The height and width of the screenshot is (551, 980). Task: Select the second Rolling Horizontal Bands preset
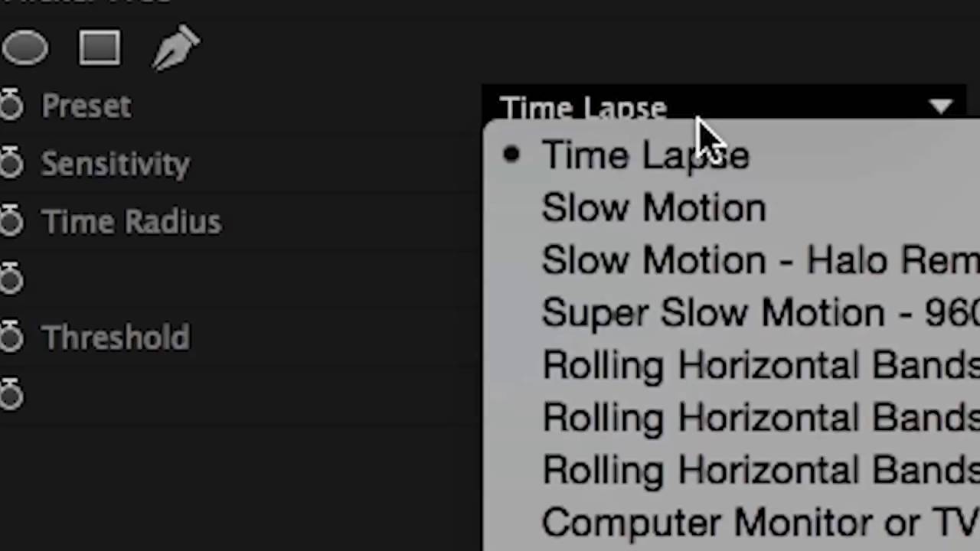tap(758, 418)
